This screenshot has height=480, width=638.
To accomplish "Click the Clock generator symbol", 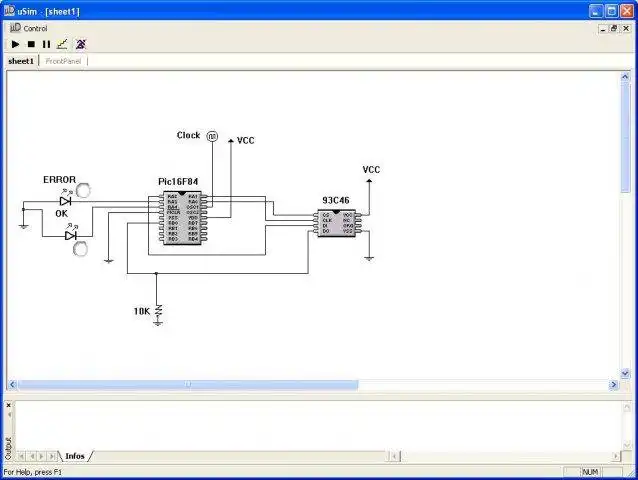I will [212, 136].
